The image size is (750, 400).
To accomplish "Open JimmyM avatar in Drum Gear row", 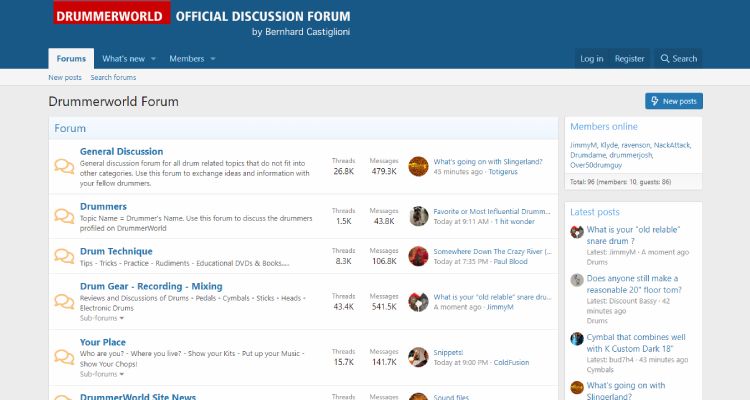I will click(418, 301).
